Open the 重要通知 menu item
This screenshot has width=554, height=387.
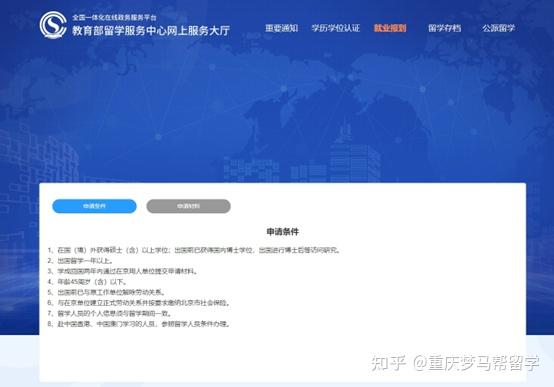click(282, 28)
